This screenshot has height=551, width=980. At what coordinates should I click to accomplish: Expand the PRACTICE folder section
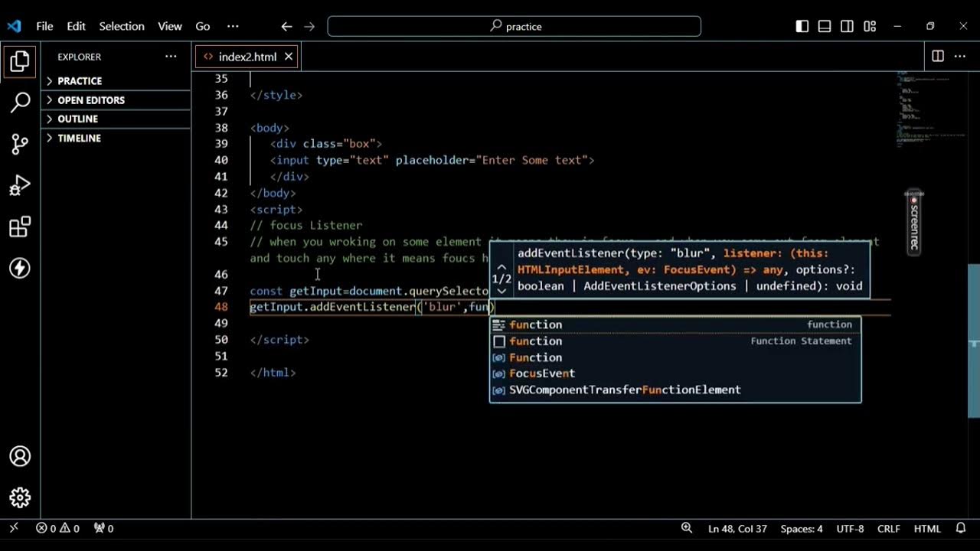116,80
